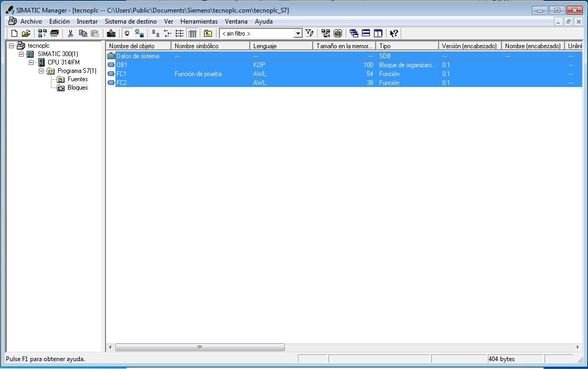This screenshot has height=369, width=588.
Task: Click the 'Función de prueba' symbolic name cell
Action: [x=198, y=74]
